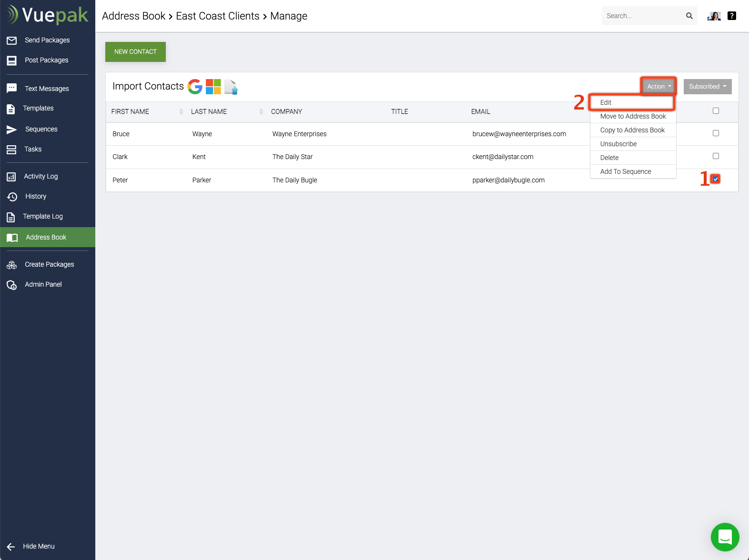Import contacts using Microsoft icon
Screen dimensions: 749x560
pos(213,87)
